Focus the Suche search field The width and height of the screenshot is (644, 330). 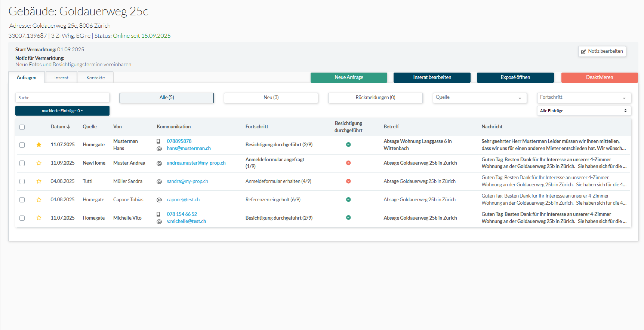[62, 98]
